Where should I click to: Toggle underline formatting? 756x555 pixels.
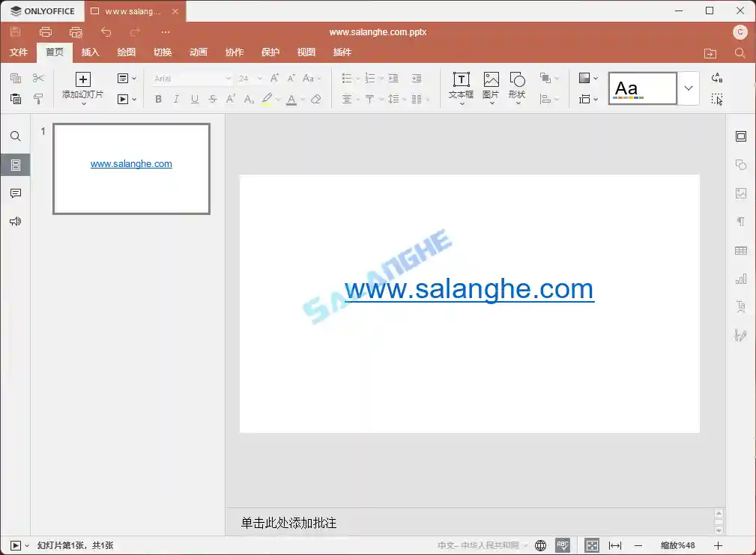tap(193, 99)
